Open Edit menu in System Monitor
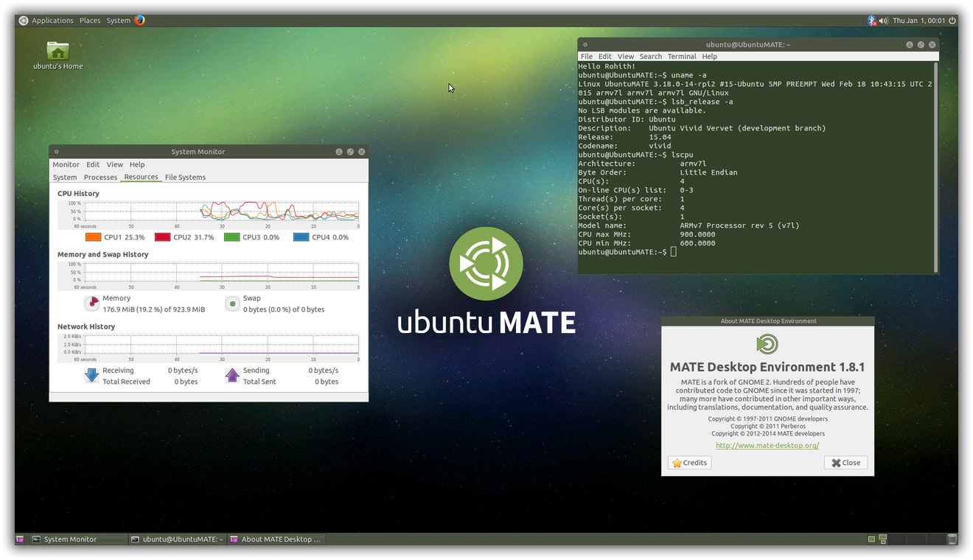Screen dimensions: 973x560 93,164
